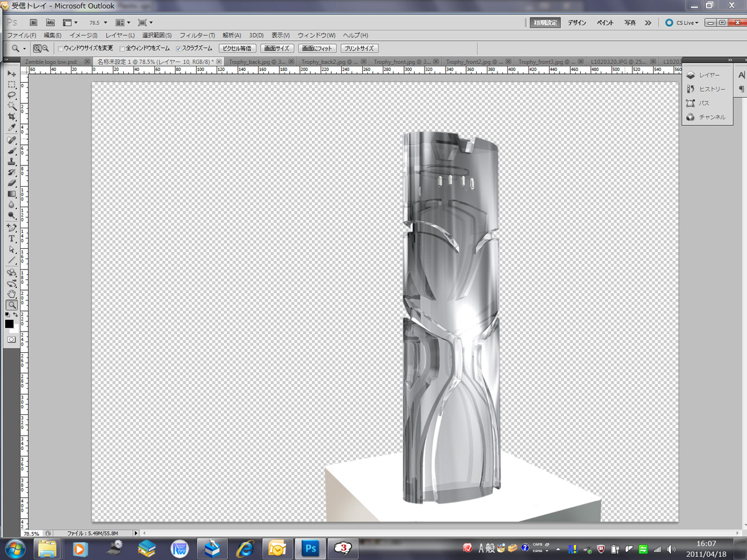Enable ウィンドウサイズを変更 checkbox
Screen dimensions: 747x560
pos(60,48)
